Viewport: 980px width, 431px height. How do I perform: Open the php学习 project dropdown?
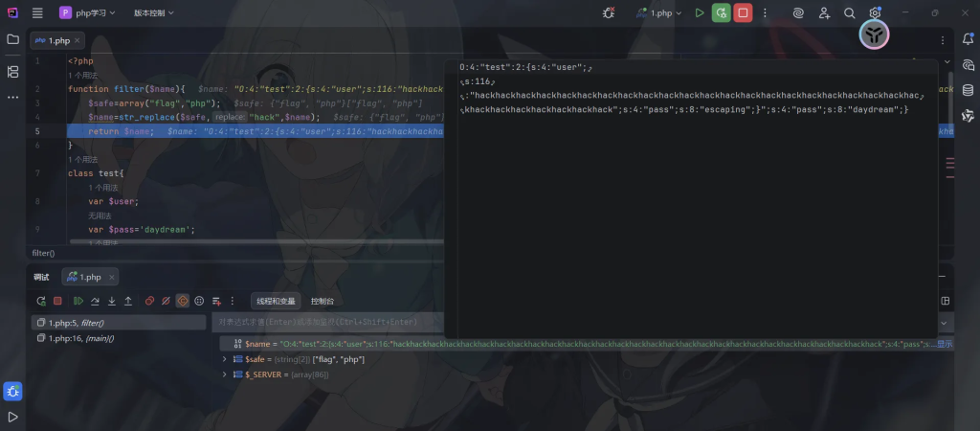(87, 13)
